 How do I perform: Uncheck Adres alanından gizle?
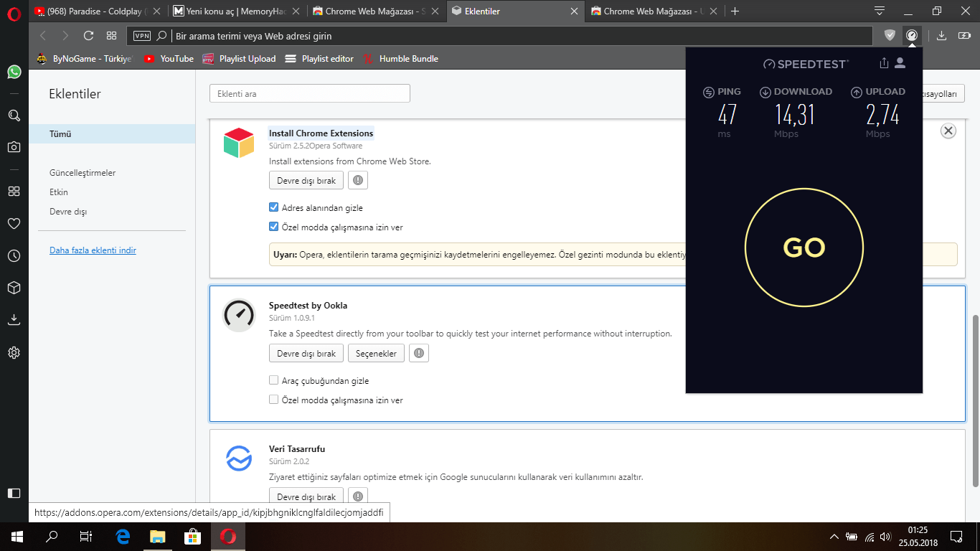click(x=273, y=207)
